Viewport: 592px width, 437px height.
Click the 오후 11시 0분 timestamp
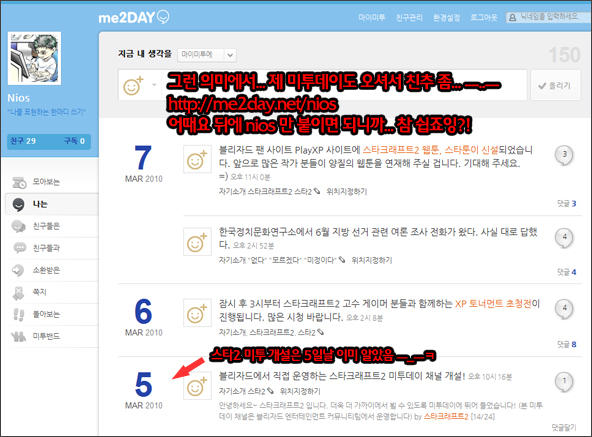pos(250,177)
